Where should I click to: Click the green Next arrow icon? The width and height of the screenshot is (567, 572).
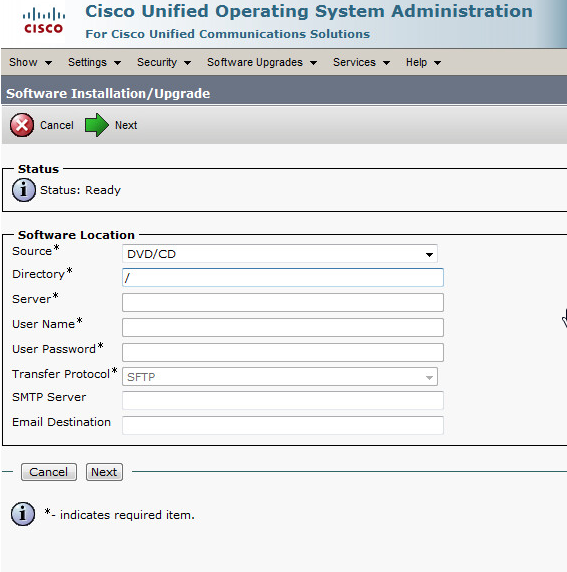[97, 125]
